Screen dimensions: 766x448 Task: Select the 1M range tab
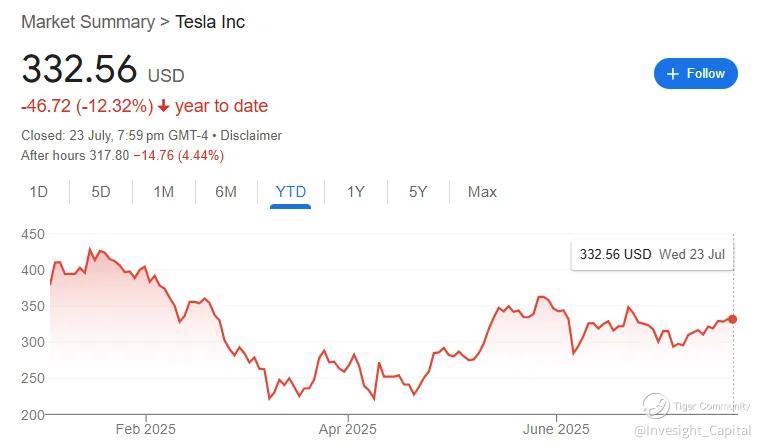[x=163, y=192]
